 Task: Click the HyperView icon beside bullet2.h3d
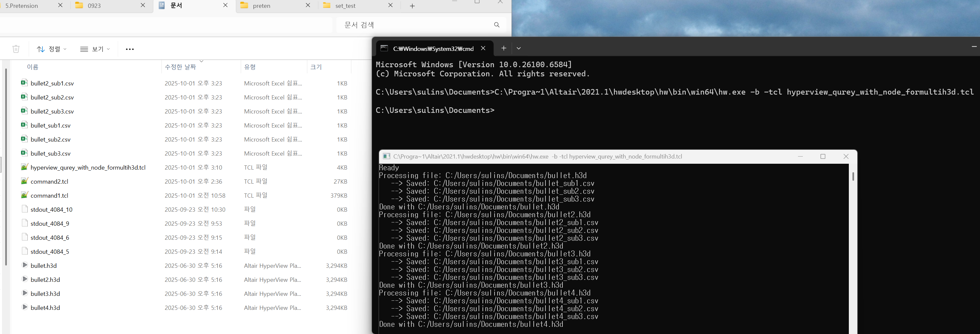25,279
